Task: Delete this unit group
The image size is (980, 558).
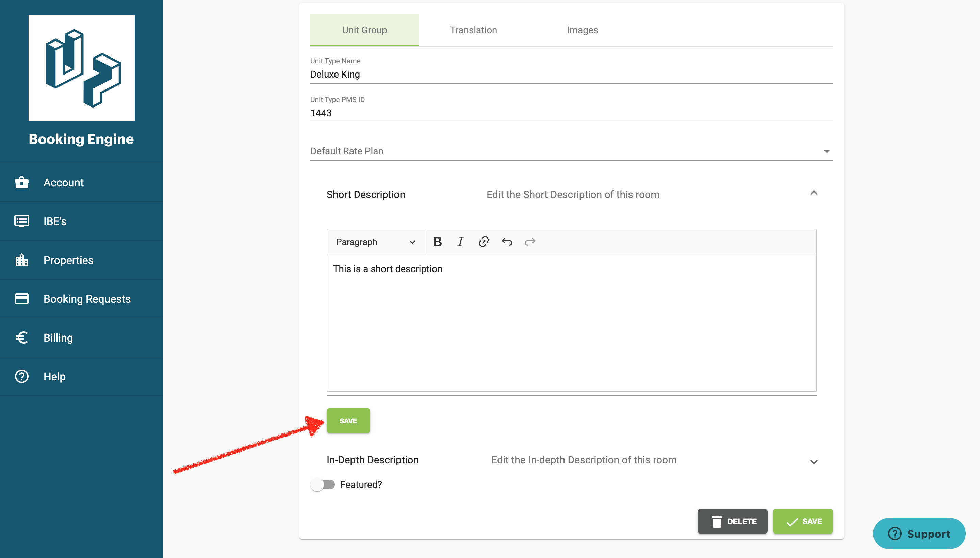Action: pos(732,521)
